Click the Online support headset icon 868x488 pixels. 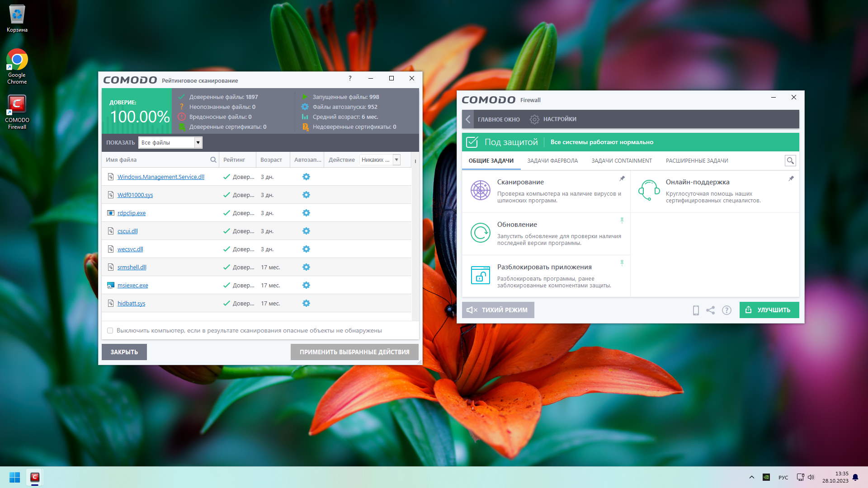(x=649, y=190)
